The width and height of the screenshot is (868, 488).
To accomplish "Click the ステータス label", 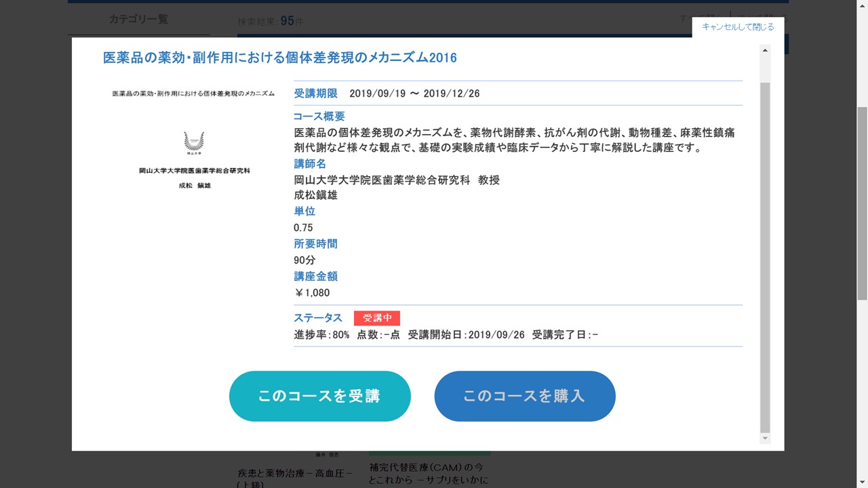I will tap(318, 318).
